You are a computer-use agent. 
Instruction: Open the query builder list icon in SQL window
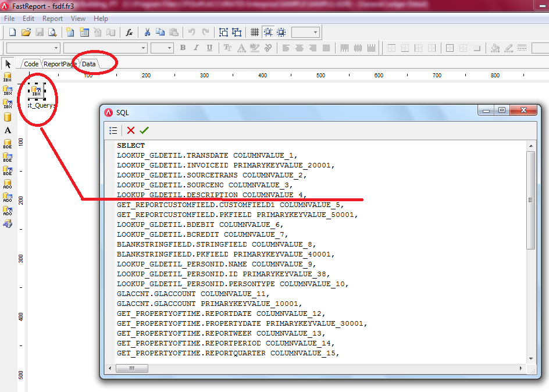113,131
